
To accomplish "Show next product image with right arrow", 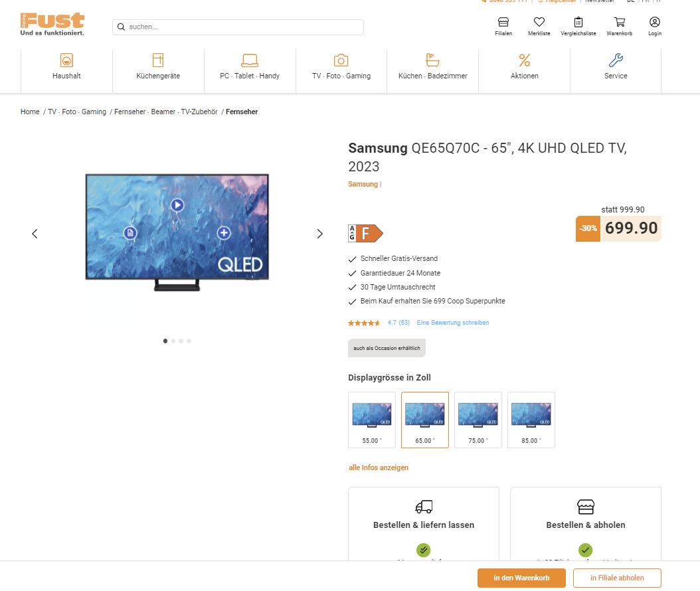I will (319, 234).
